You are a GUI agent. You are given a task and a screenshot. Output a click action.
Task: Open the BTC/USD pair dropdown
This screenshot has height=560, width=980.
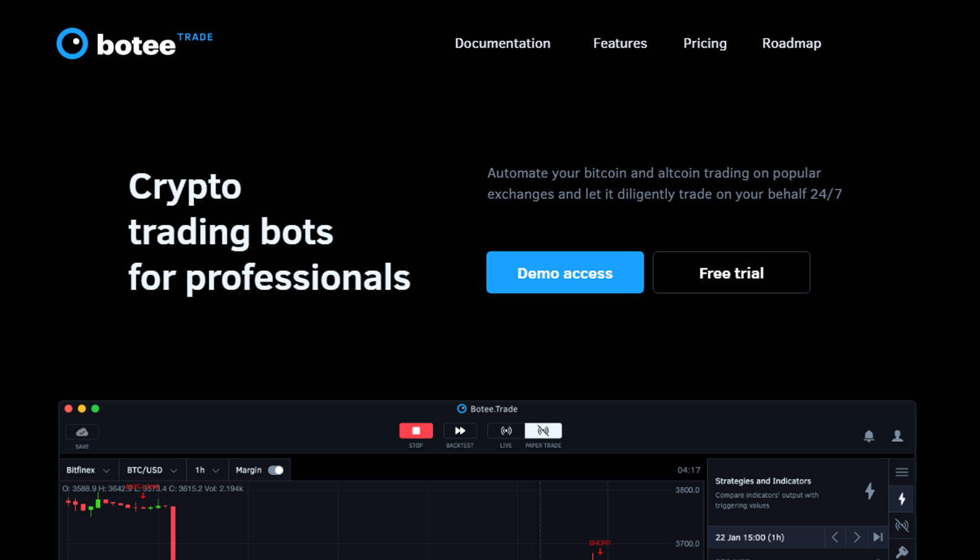coord(152,470)
